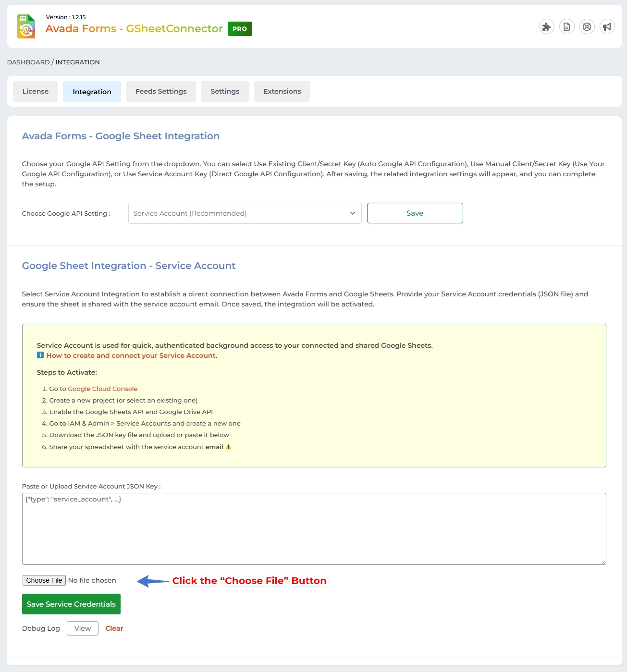Switch to the Extensions tab
This screenshot has height=672, width=627.
[x=282, y=91]
